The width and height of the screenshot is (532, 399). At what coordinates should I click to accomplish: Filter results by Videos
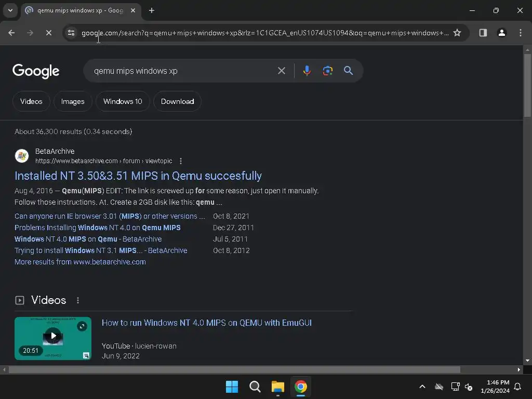pos(31,101)
